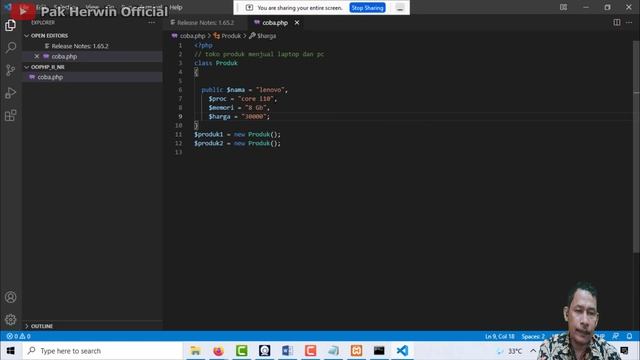This screenshot has width=640, height=360.
Task: Click the feedback icon in status bar
Action: [x=616, y=336]
